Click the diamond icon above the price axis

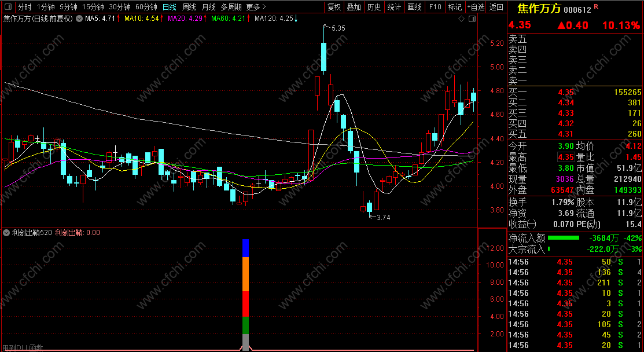(461, 19)
